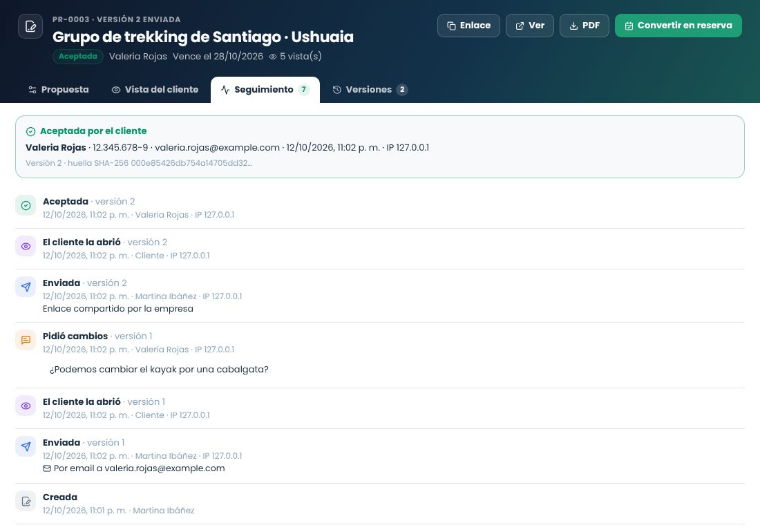760x532 pixels.
Task: Copy the proposal link with Enlace
Action: click(468, 26)
